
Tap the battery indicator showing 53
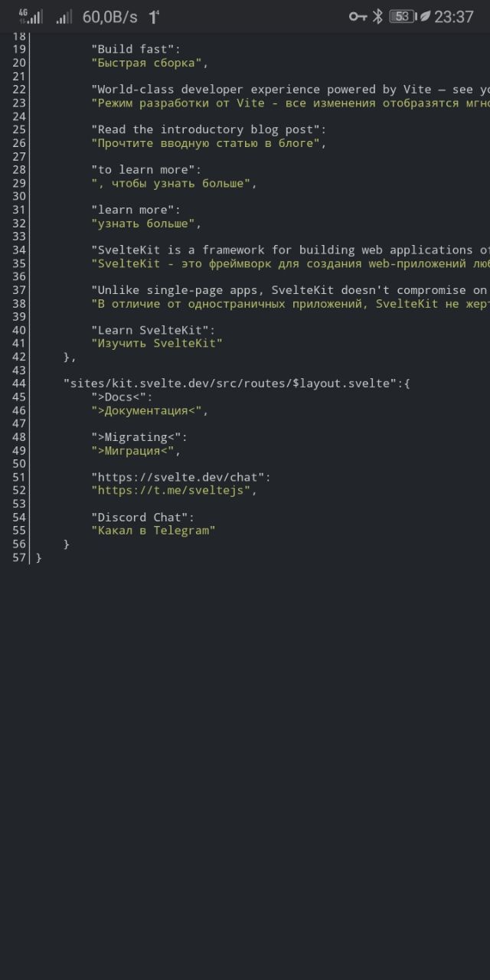coord(403,16)
